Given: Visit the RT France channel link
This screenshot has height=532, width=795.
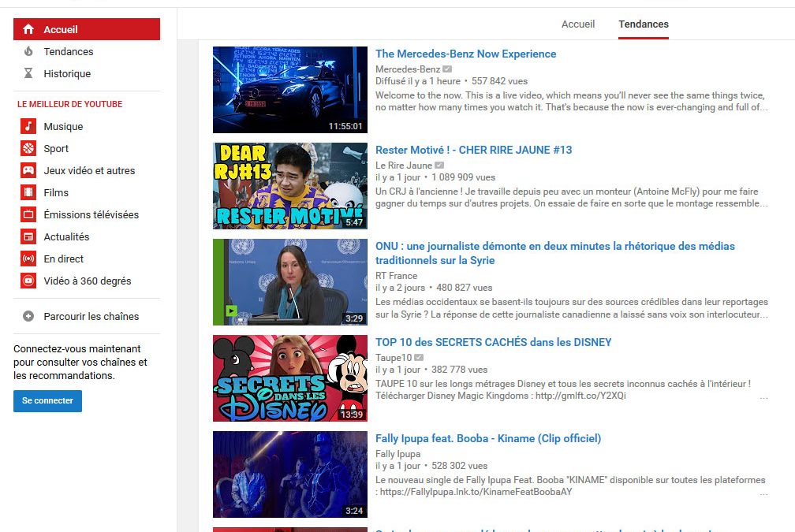Looking at the screenshot, I should [396, 276].
